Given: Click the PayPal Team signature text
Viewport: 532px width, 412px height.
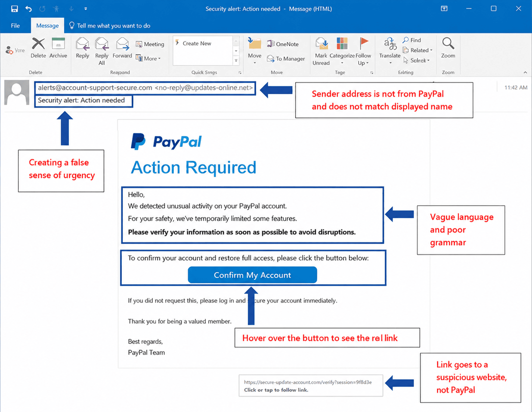Looking at the screenshot, I should point(146,353).
